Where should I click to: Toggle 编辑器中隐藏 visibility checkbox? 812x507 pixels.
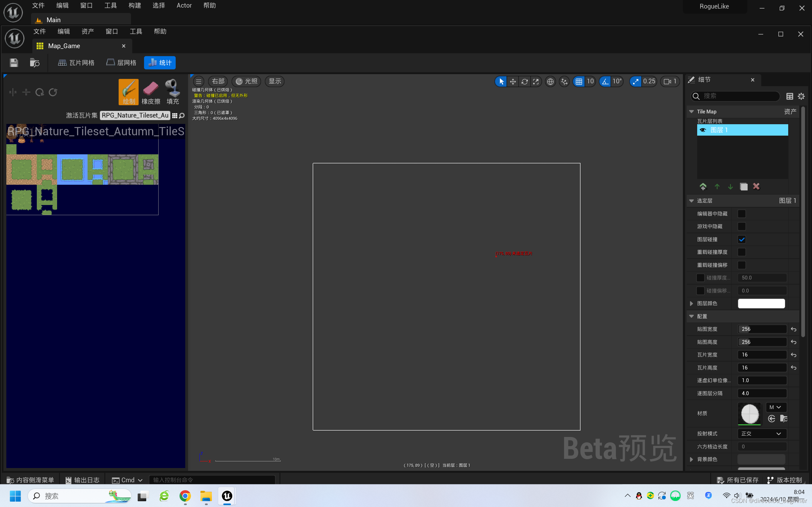coord(741,213)
